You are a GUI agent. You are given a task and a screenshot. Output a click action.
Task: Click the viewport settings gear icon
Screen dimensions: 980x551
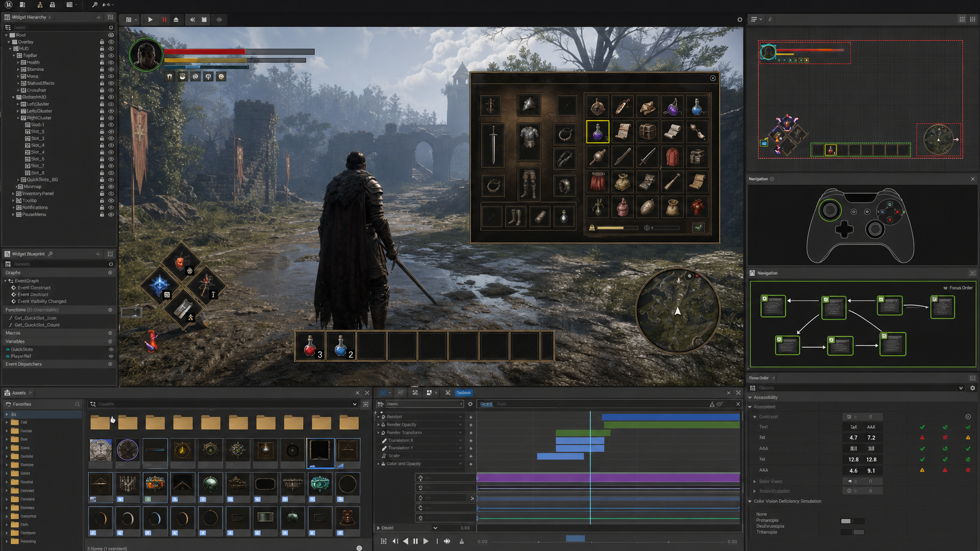(739, 20)
